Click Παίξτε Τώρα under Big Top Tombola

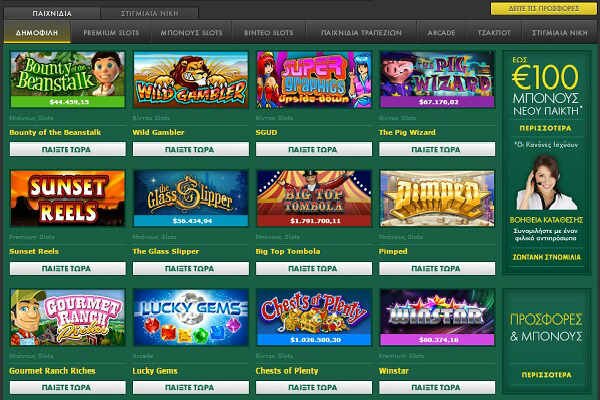pos(313,268)
